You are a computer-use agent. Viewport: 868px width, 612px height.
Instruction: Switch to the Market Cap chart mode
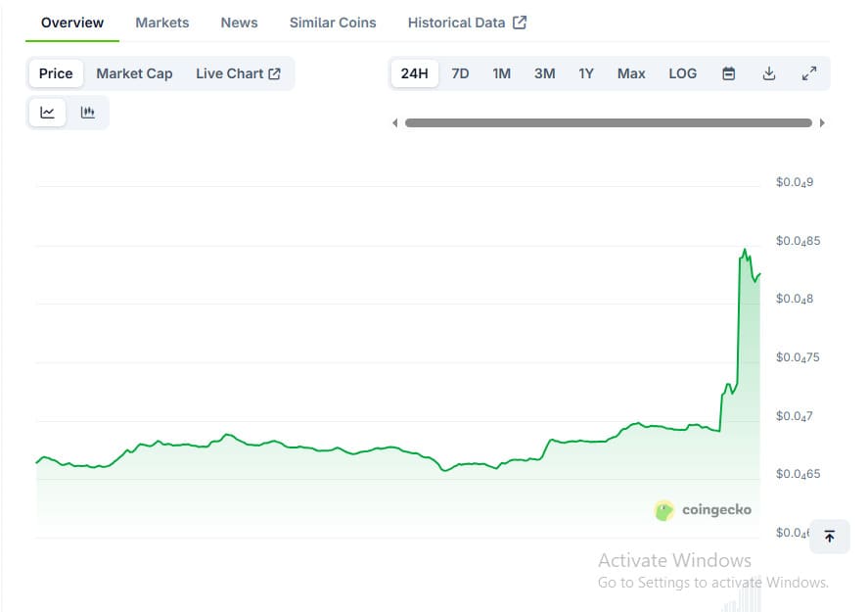(134, 73)
